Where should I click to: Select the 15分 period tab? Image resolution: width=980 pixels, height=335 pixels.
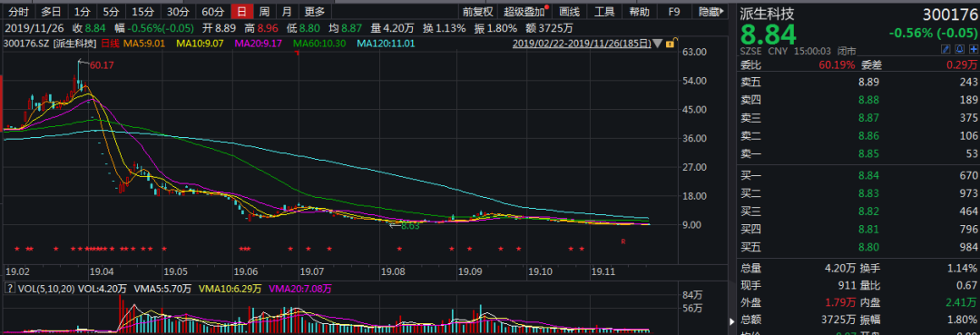[x=142, y=11]
